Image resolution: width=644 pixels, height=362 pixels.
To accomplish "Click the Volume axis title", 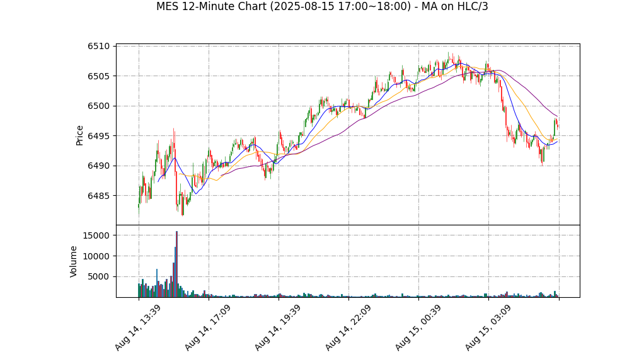I will (73, 261).
